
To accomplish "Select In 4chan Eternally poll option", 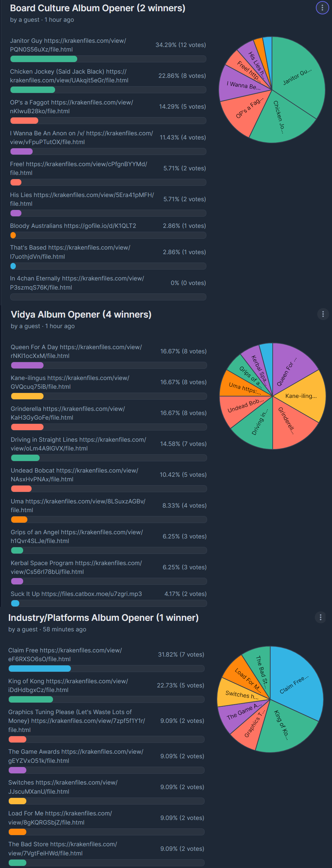I will [77, 283].
